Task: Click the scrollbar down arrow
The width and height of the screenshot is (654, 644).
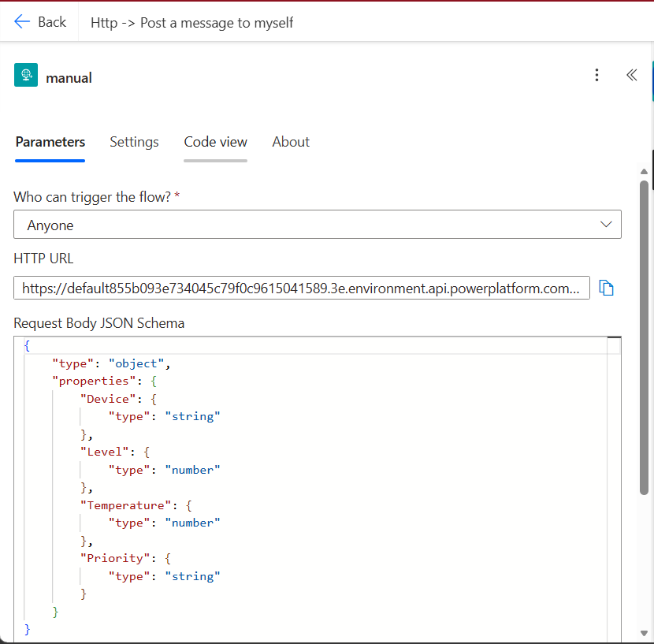Action: [x=644, y=633]
